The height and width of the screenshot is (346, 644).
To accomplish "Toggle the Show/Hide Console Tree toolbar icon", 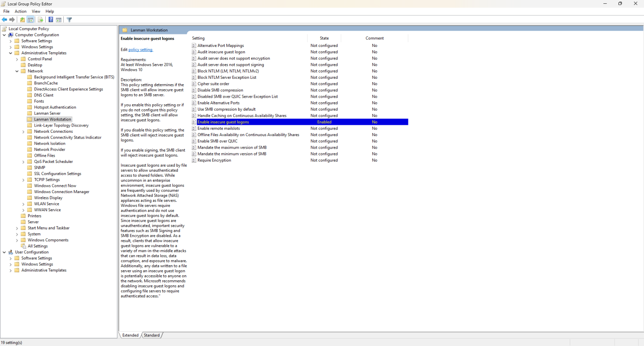I will point(30,20).
